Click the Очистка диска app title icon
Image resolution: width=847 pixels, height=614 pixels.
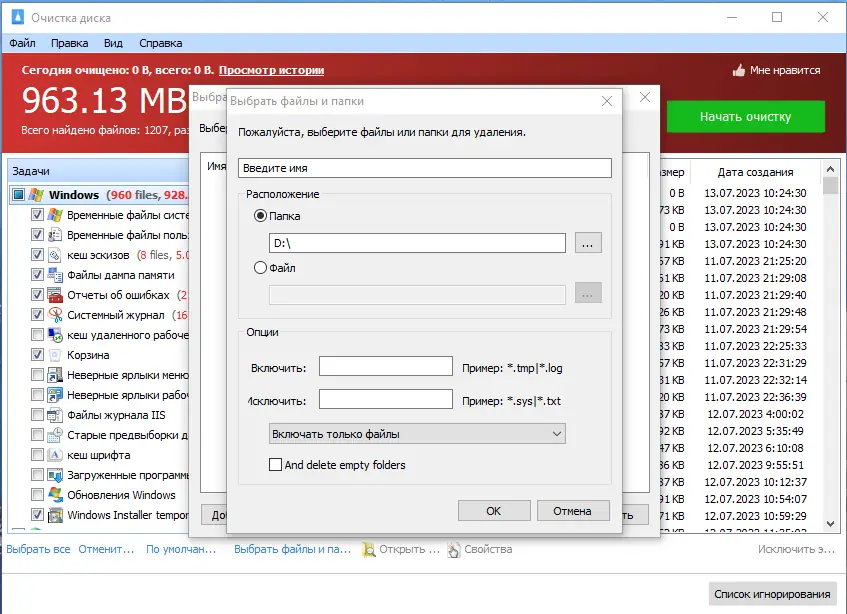point(18,17)
